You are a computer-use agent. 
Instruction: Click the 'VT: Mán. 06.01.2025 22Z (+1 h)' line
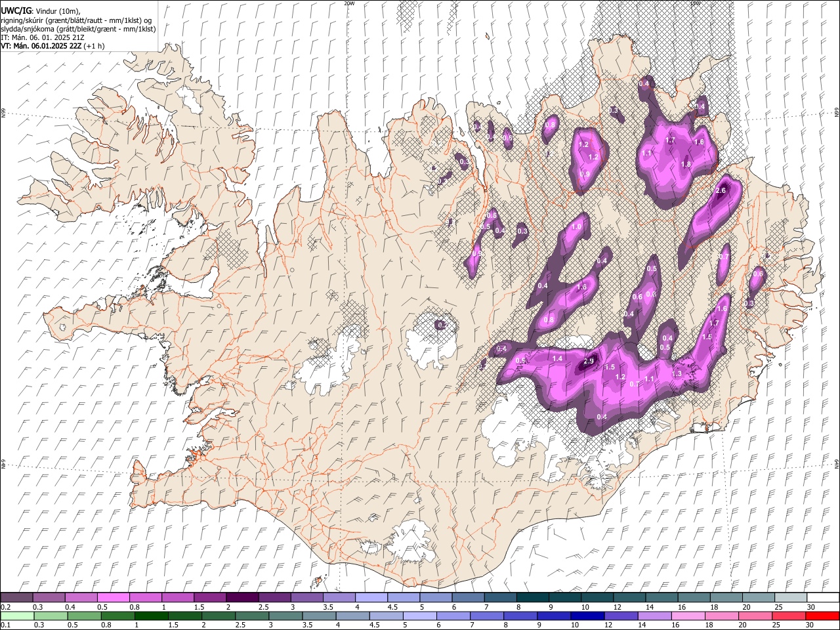click(52, 46)
